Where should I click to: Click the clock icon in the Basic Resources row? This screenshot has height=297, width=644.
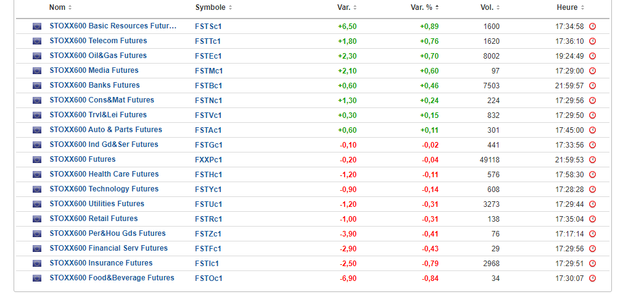593,27
